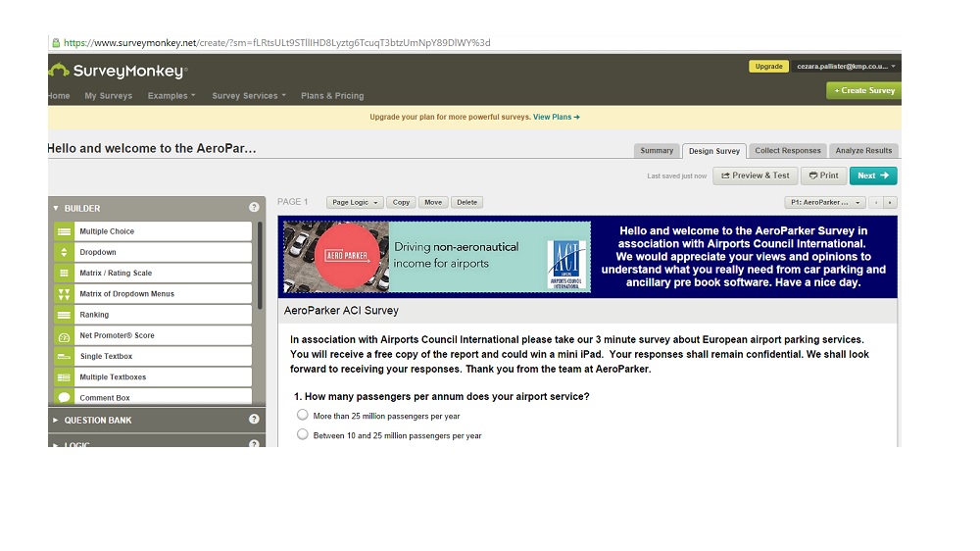
Task: Select 'Between 10 and 25 million' option
Action: [303, 434]
